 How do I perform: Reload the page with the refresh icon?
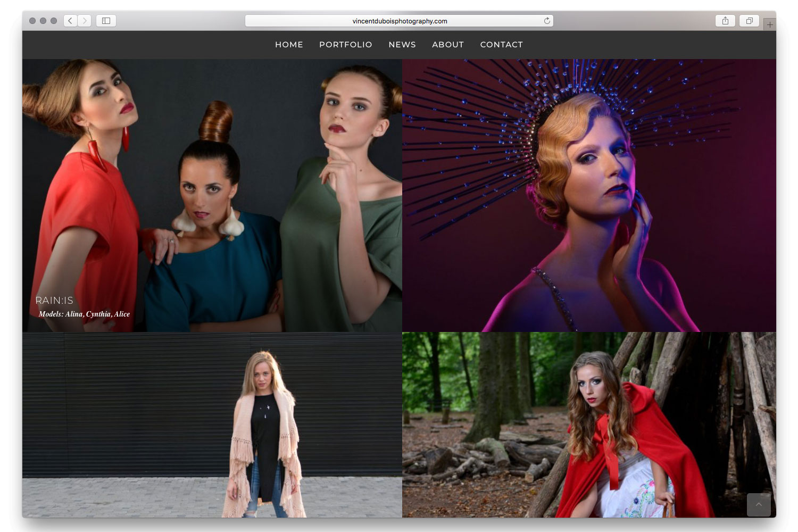(x=546, y=21)
